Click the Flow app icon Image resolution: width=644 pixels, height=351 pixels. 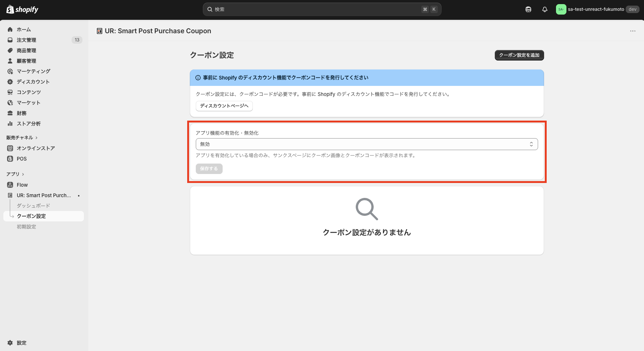[x=10, y=185]
